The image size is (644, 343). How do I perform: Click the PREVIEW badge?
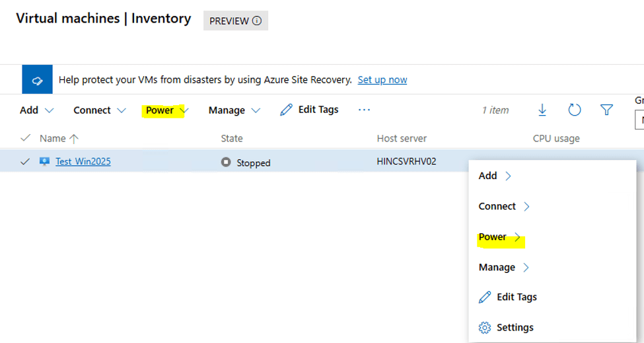(236, 20)
